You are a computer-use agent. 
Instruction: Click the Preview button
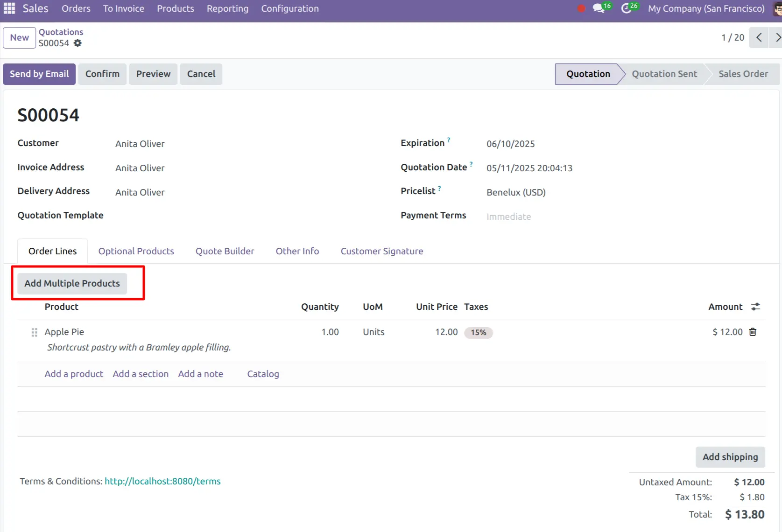point(153,74)
